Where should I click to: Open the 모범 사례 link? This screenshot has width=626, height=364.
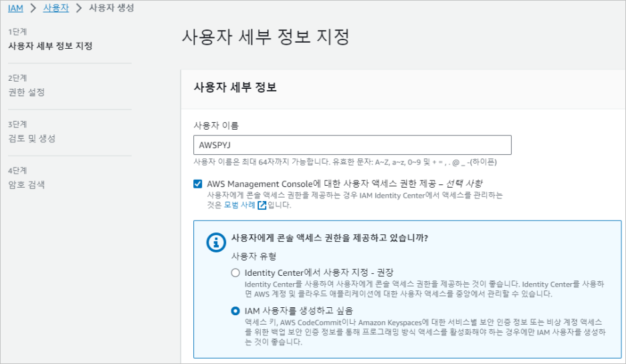(239, 205)
